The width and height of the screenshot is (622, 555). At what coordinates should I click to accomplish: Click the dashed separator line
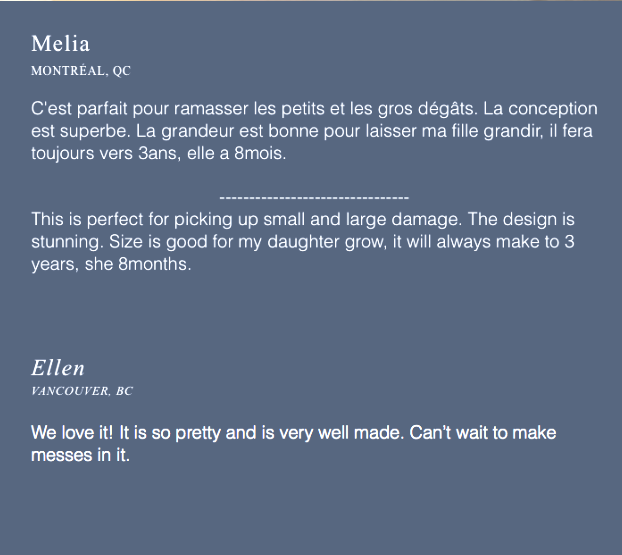point(313,198)
